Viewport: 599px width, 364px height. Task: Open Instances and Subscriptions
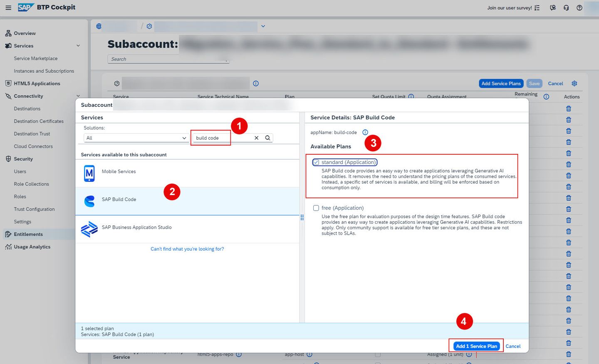click(44, 71)
